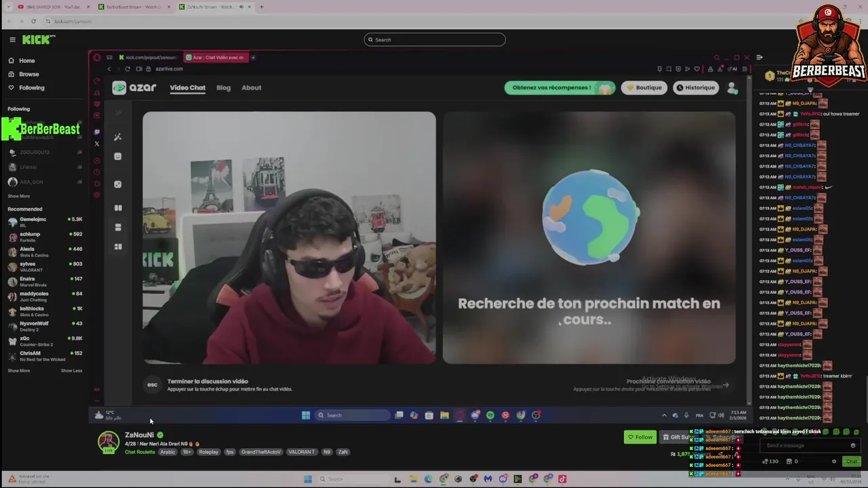Image resolution: width=868 pixels, height=488 pixels.
Task: Select Video Chat tab on Azar
Action: [x=187, y=87]
